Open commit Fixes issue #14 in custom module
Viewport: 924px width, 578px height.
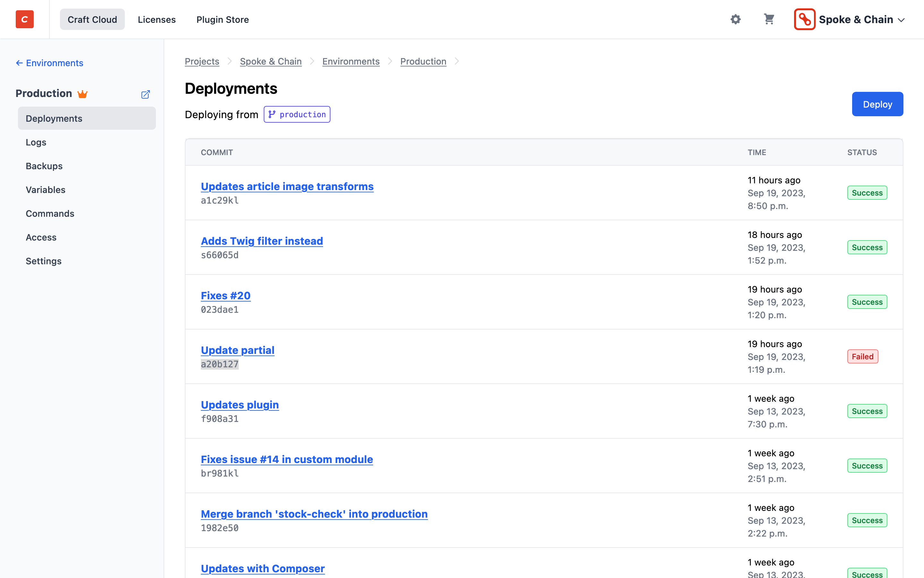pyautogui.click(x=287, y=459)
